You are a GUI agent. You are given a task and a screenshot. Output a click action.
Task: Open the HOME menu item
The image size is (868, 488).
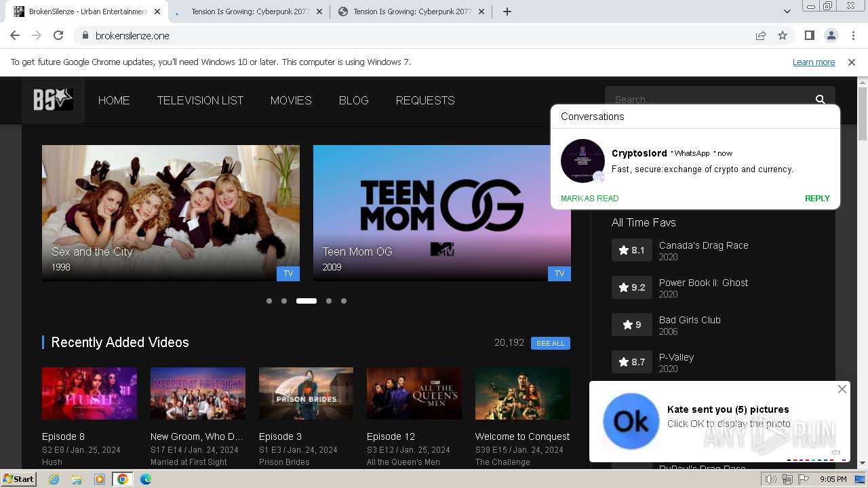tap(114, 100)
